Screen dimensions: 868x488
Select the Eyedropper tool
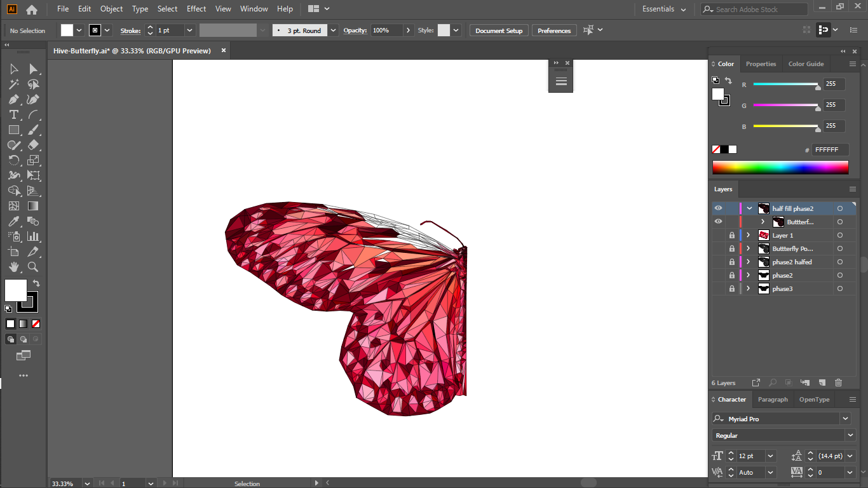[14, 221]
